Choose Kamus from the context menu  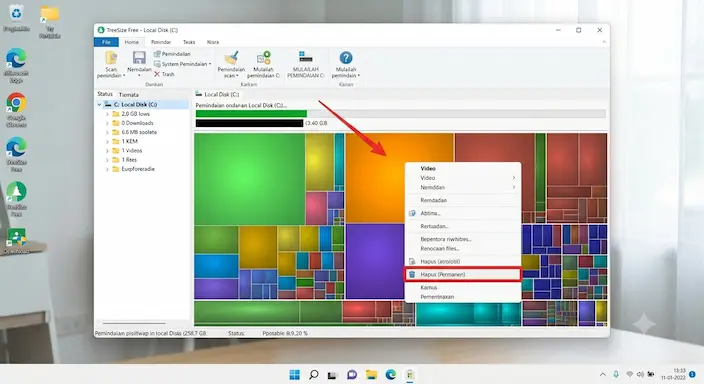pyautogui.click(x=462, y=287)
